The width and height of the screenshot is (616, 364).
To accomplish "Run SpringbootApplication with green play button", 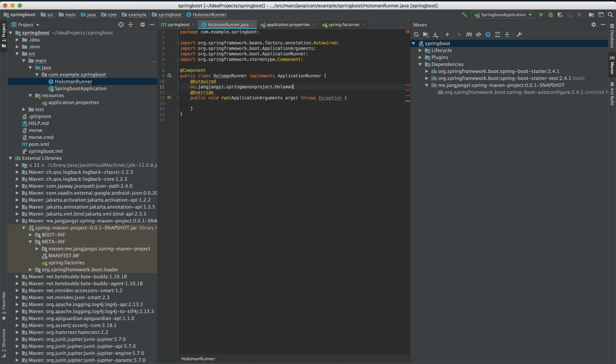I will [541, 15].
